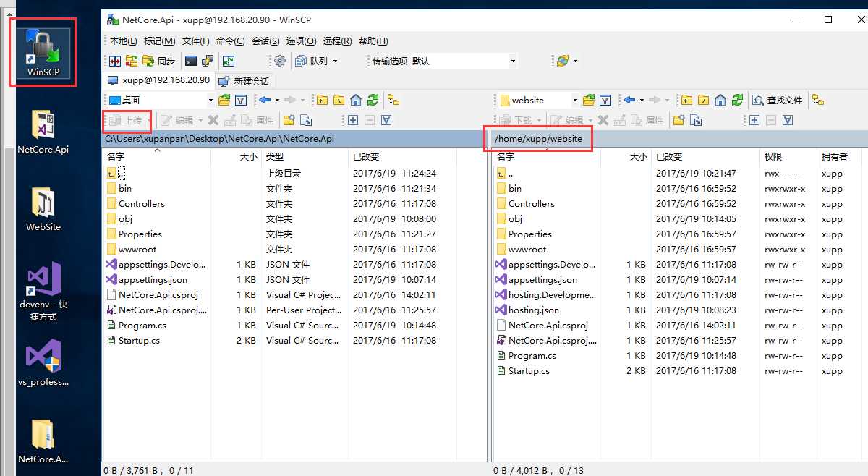Open the 帮助(H) menu
The width and height of the screenshot is (868, 476).
373,41
